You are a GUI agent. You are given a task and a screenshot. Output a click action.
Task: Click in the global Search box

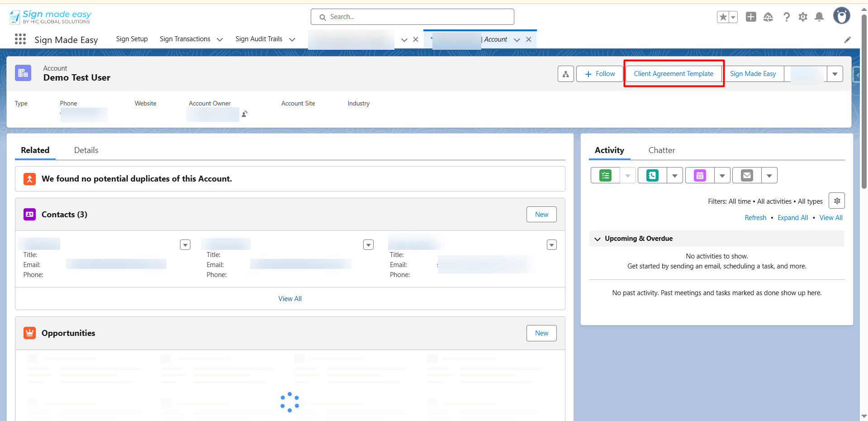413,17
